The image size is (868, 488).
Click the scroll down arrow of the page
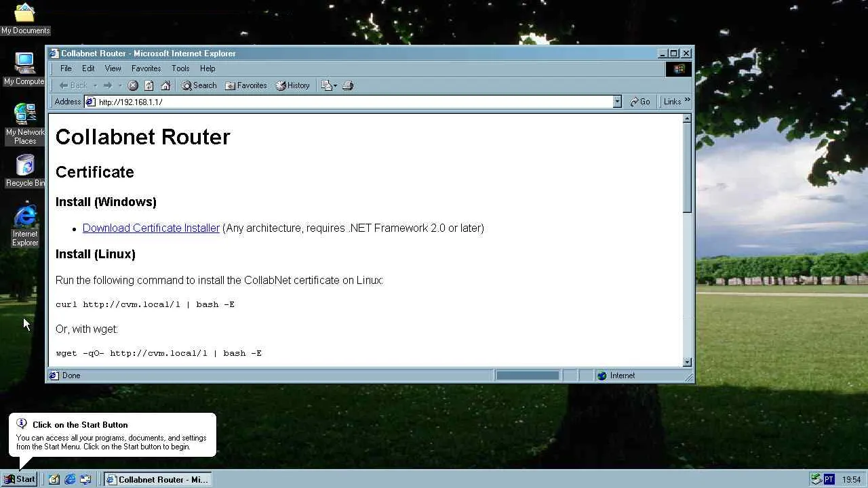tap(687, 362)
